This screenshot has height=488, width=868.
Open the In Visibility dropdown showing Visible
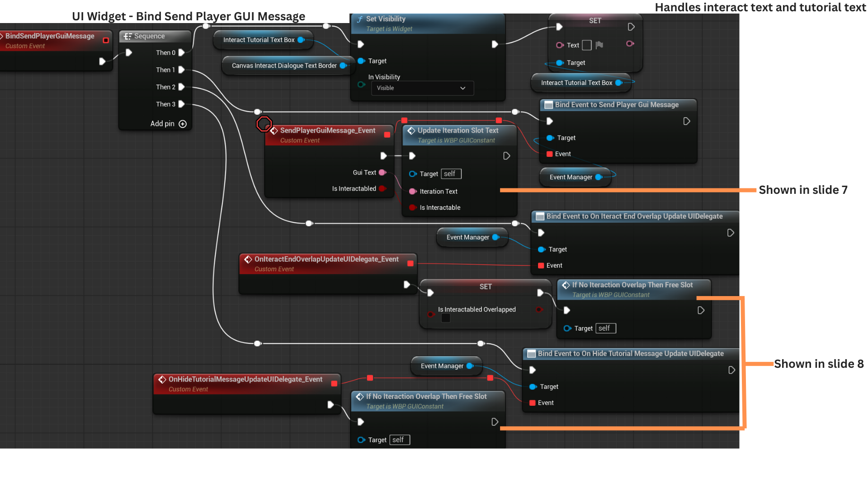pos(422,88)
